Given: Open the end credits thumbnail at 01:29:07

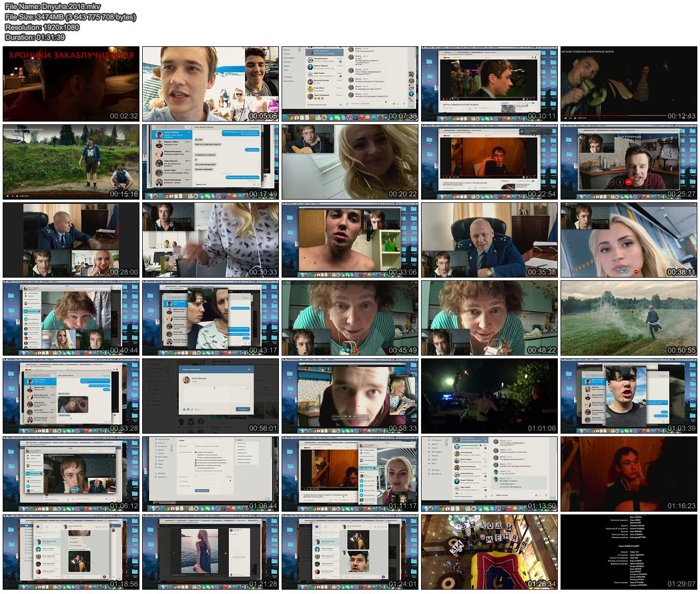Looking at the screenshot, I should coord(628,551).
